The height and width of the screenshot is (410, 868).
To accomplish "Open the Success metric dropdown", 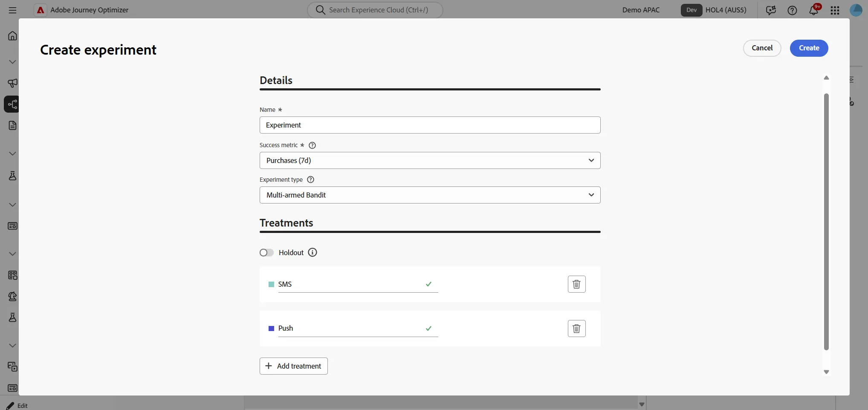I will (430, 160).
